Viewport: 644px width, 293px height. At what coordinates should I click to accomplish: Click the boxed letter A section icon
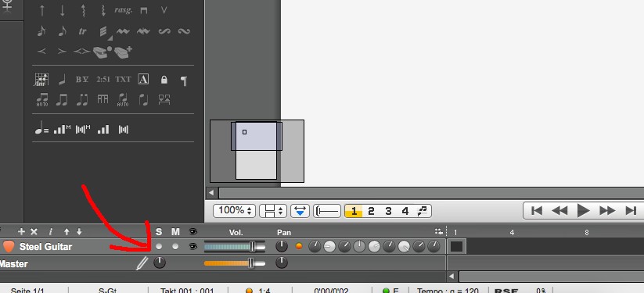(143, 79)
